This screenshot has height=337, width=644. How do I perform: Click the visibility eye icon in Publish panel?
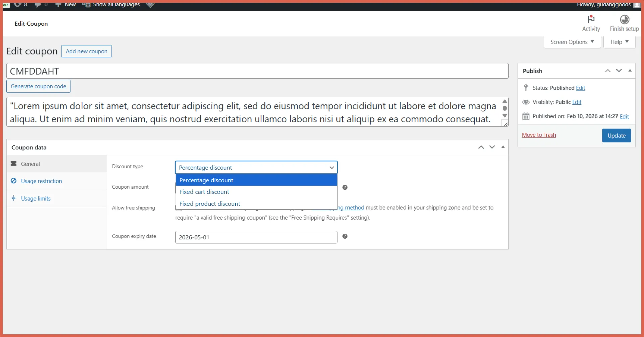click(526, 102)
